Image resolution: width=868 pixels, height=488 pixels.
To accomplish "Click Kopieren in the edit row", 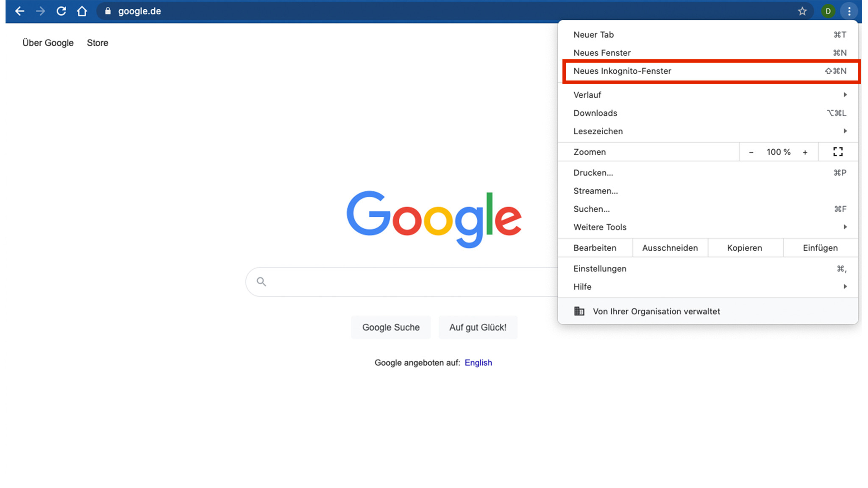I will pos(745,248).
